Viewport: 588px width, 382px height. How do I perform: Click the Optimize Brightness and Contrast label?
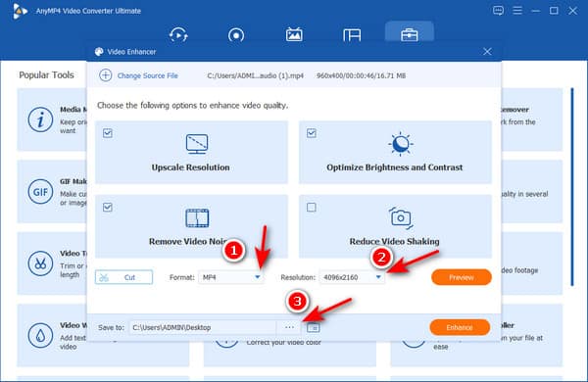pyautogui.click(x=395, y=167)
